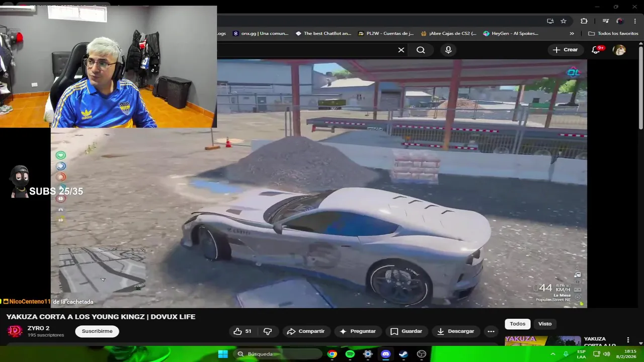Screen dimensions: 644x362
Task: Open the Abre Cajas de CS2 bookmark
Action: click(x=449, y=34)
